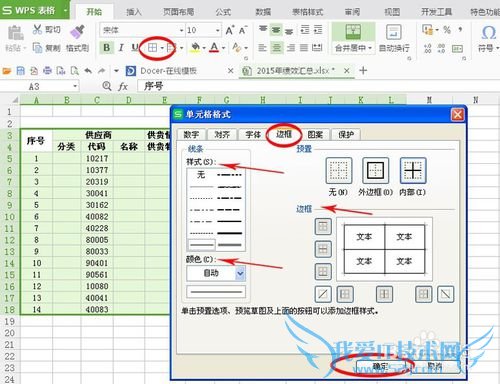500x384 pixels.
Task: Align text to vertical middle
Action: (x=276, y=30)
